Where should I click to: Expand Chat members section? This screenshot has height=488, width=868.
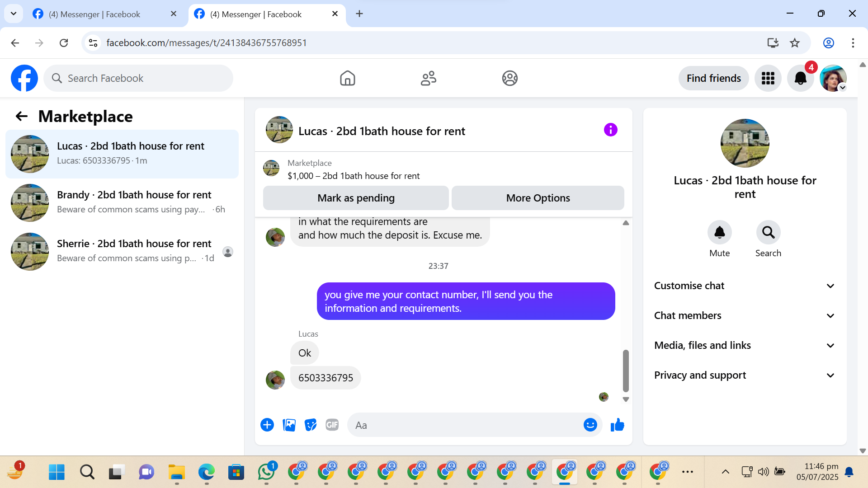(745, 315)
